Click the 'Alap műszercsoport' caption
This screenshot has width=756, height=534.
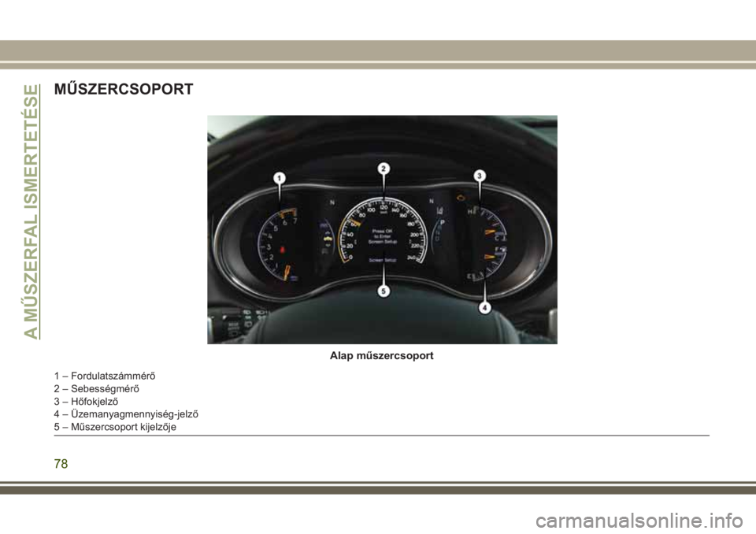(382, 355)
